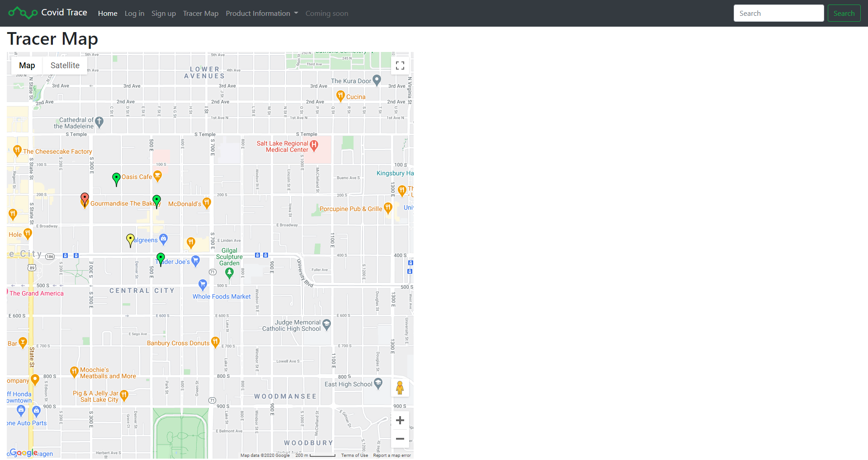This screenshot has height=460, width=868.
Task: Zoom in with the plus button
Action: tap(400, 421)
